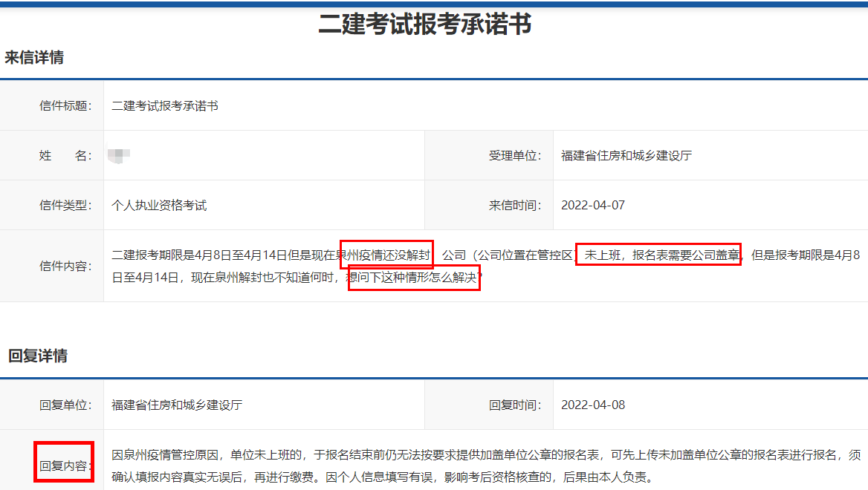Click the 信件内容 field label
The width and height of the screenshot is (868, 490).
tap(65, 266)
